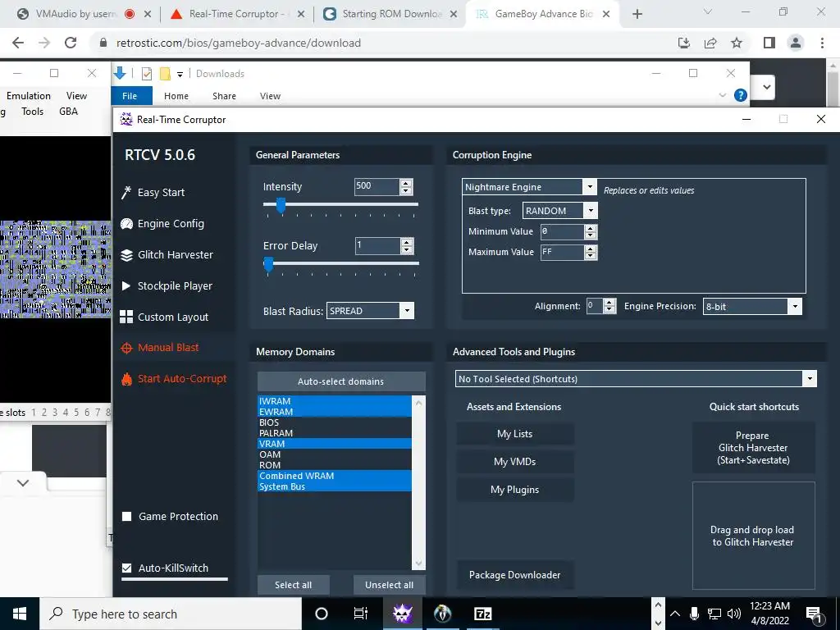Open browser three-dot menu
This screenshot has width=840, height=630.
point(822,43)
